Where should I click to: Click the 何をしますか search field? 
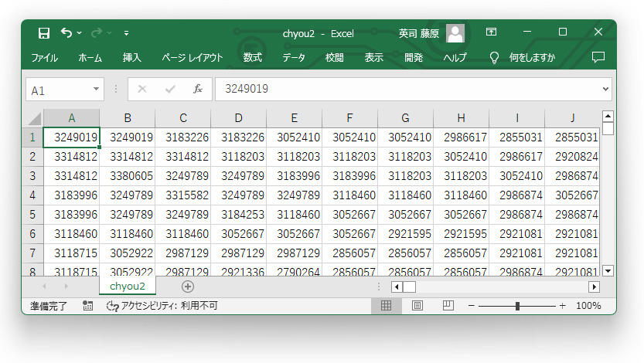[532, 57]
